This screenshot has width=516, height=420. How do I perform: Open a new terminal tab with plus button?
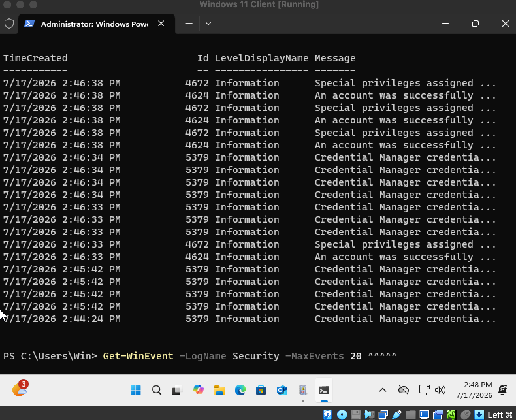coord(189,24)
